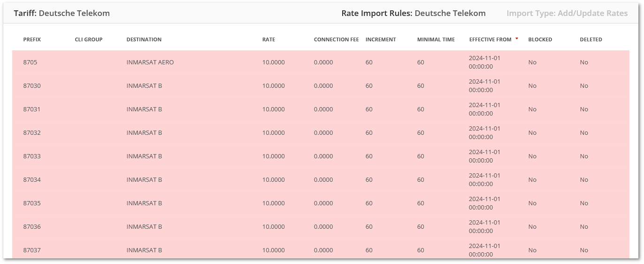Image resolution: width=644 pixels, height=264 pixels.
Task: Sort by the CLI Group column header
Action: click(88, 39)
